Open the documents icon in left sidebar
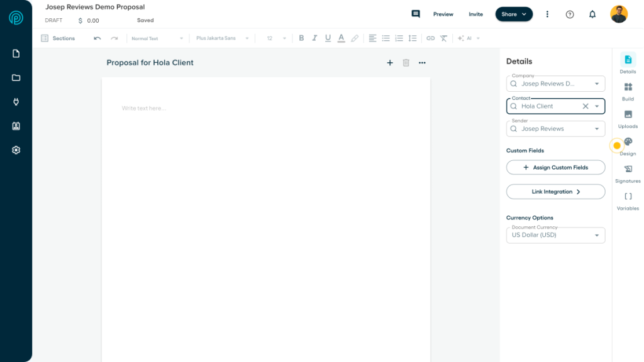 [16, 54]
